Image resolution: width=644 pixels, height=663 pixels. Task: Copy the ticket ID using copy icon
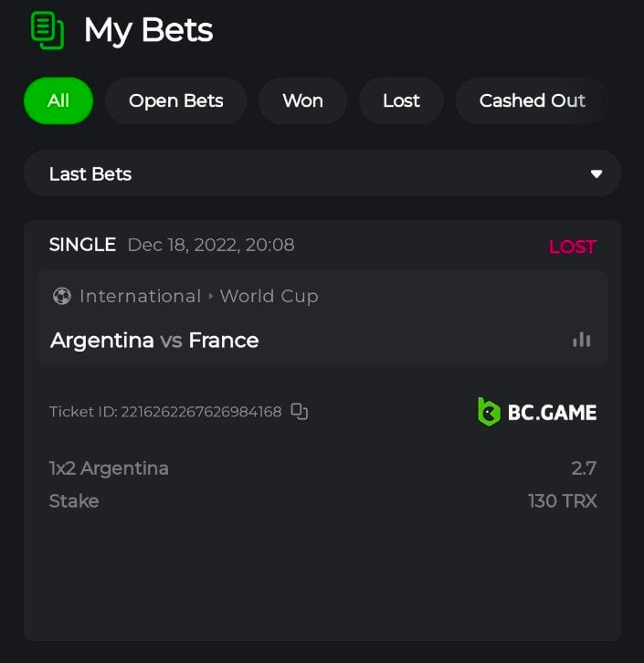(300, 412)
